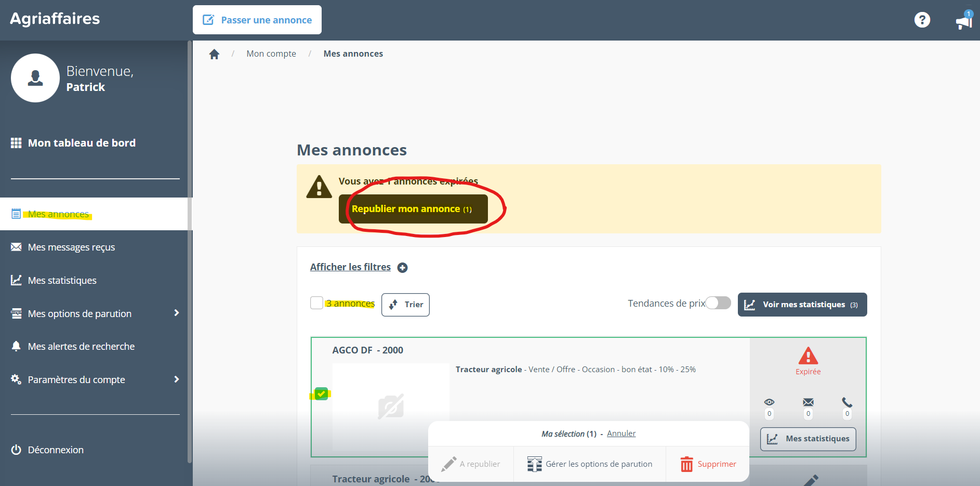Click the envelope messages counter icon

coord(808,402)
